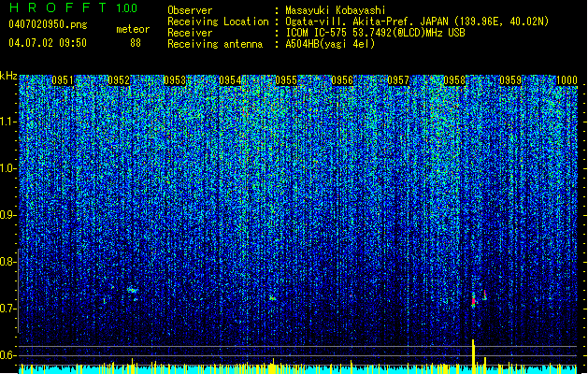
Task: Select the antenna value A504HB(yagi 4el)
Action: 330,44
